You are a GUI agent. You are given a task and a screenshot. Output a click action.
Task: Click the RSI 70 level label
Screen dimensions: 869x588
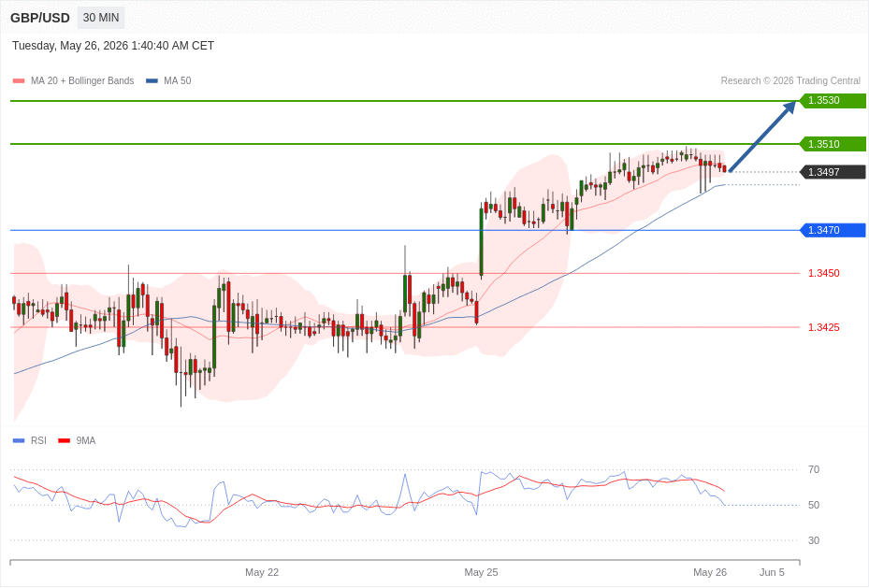tap(814, 469)
